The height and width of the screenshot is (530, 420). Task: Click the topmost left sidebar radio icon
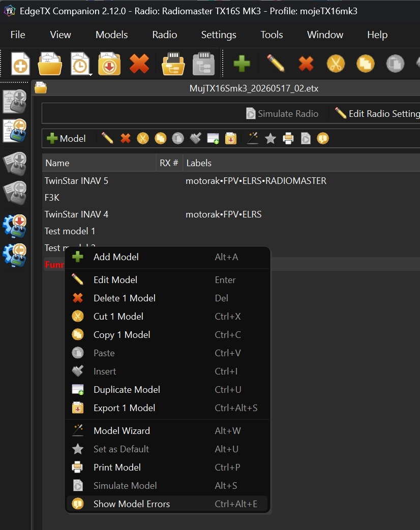[15, 101]
